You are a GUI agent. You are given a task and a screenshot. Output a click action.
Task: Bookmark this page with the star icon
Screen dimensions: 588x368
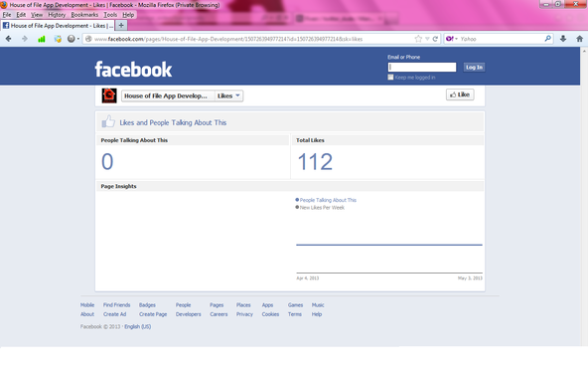(x=418, y=39)
